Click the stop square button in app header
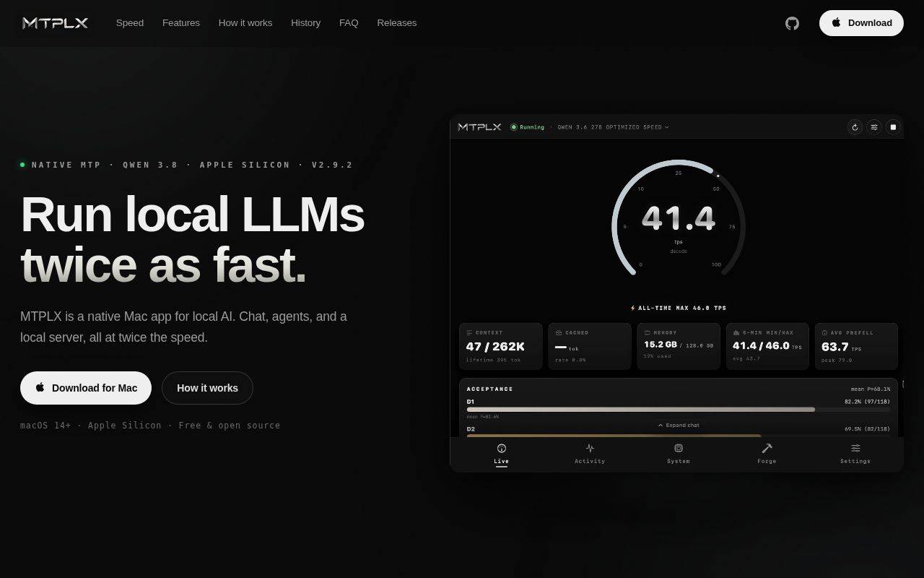The width and height of the screenshot is (924, 578). pyautogui.click(x=893, y=127)
